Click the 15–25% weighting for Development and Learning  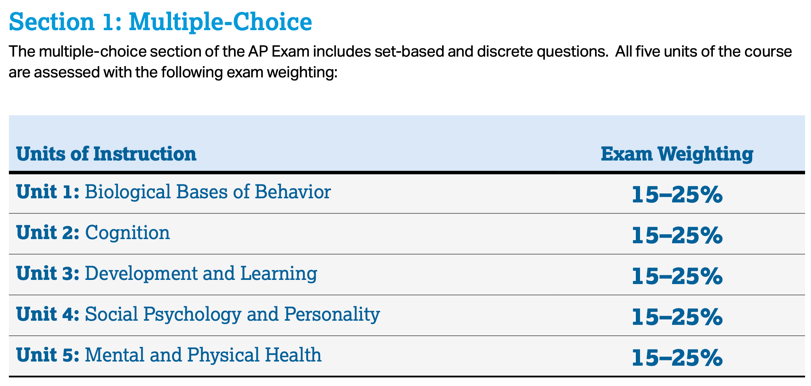tap(677, 277)
